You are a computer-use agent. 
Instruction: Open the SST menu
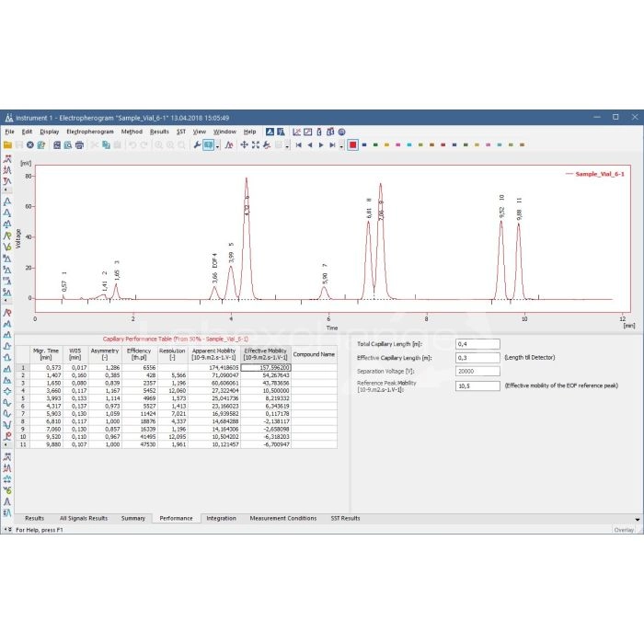[x=180, y=132]
